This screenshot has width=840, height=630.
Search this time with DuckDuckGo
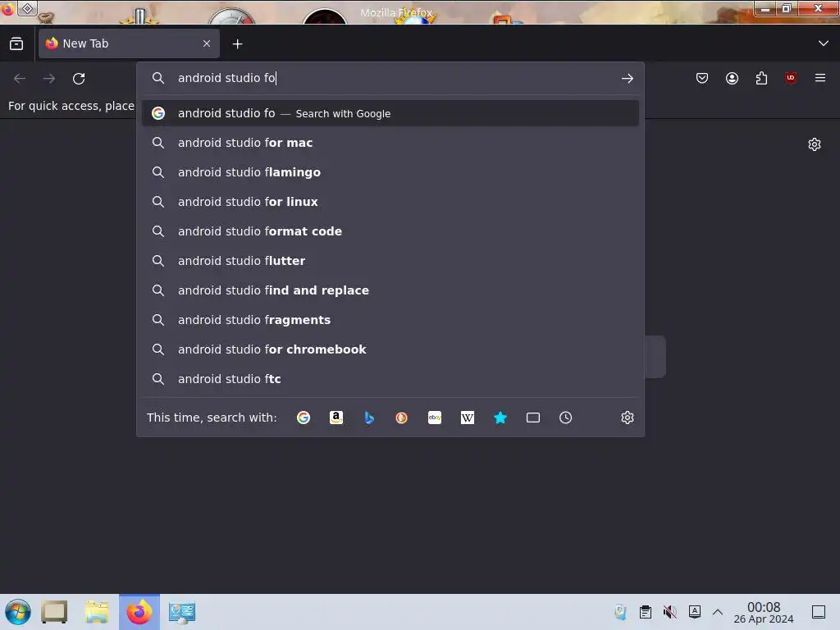pyautogui.click(x=402, y=418)
